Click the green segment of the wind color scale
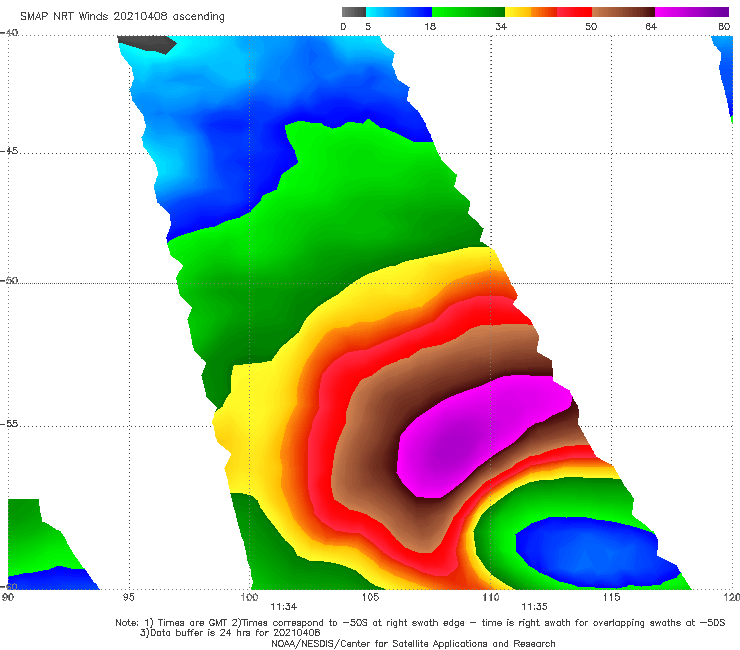This screenshot has height=650, width=740. [x=468, y=12]
